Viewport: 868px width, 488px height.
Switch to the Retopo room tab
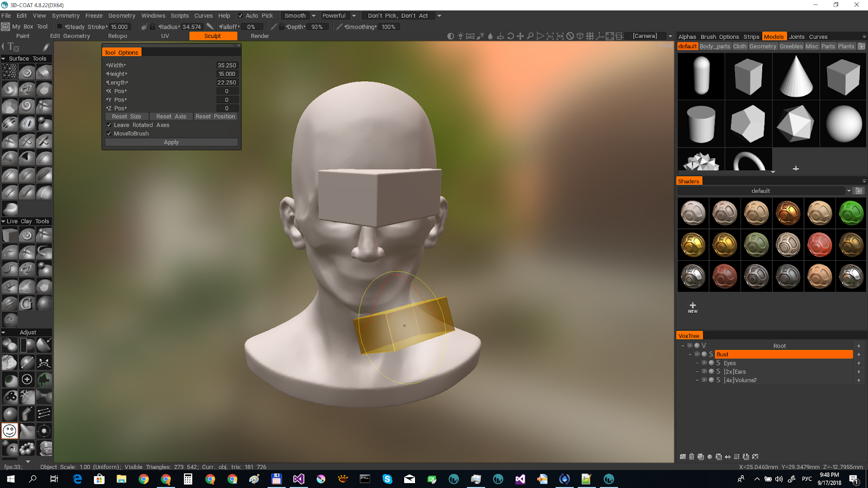point(117,36)
